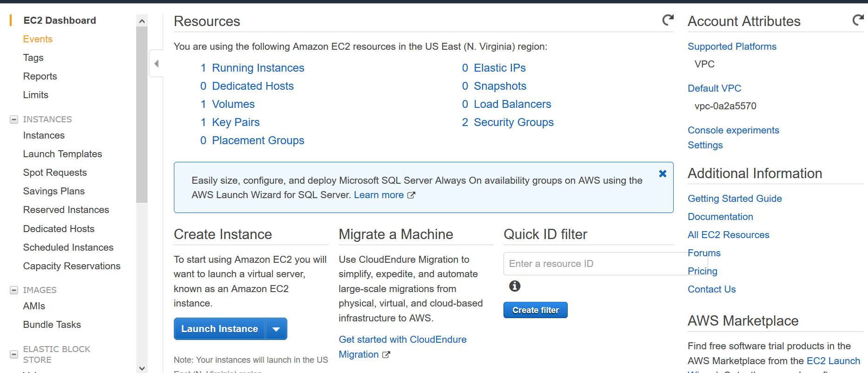Go to Tags page

point(33,58)
